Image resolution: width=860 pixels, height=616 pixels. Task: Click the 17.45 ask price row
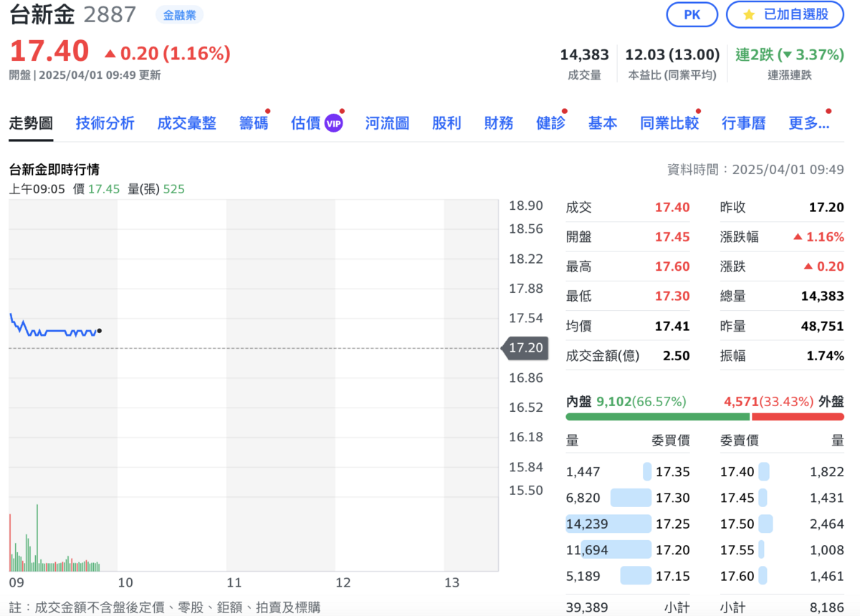pos(782,498)
